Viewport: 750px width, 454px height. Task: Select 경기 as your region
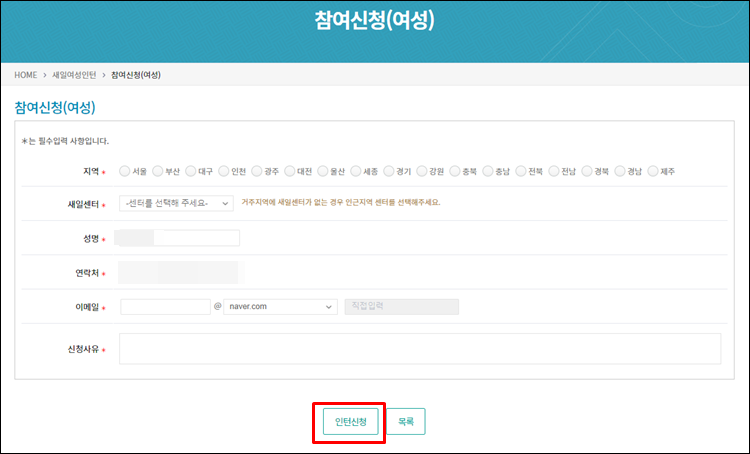[x=390, y=171]
